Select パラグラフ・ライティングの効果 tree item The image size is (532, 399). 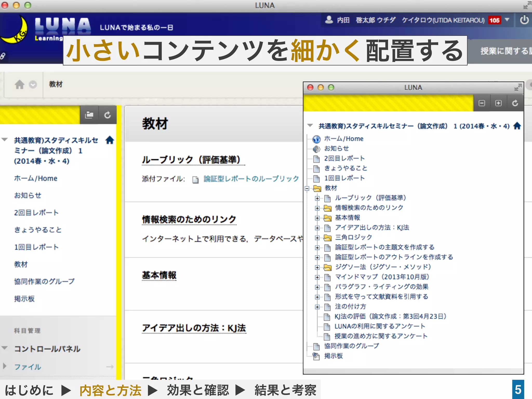(x=382, y=287)
